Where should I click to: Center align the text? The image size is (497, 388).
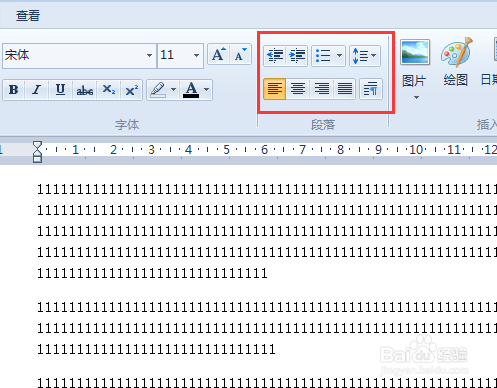click(298, 89)
